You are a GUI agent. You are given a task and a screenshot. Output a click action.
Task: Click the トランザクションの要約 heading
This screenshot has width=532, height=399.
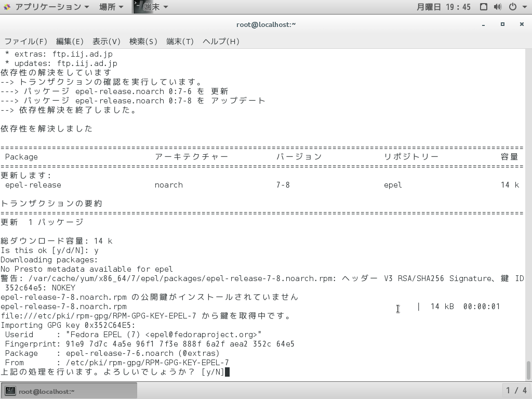point(51,204)
